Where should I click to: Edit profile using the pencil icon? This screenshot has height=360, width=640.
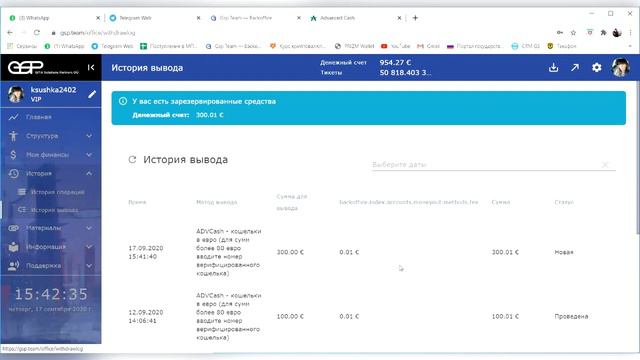[x=92, y=94]
